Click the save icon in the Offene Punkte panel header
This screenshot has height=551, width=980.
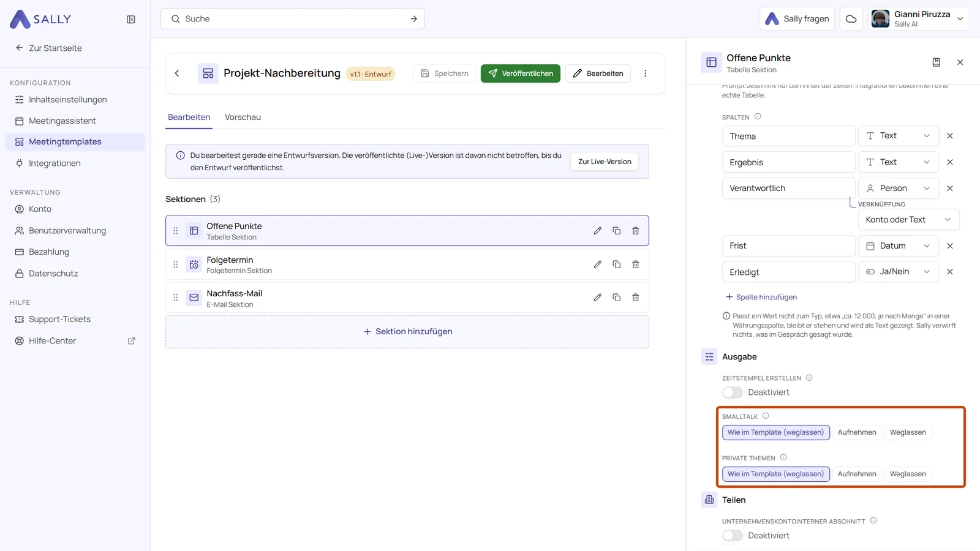click(x=936, y=62)
